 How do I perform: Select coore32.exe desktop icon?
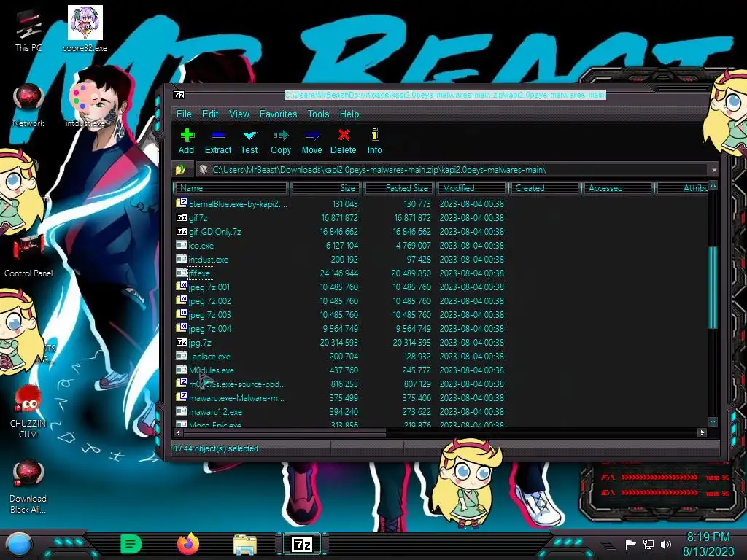click(x=85, y=29)
